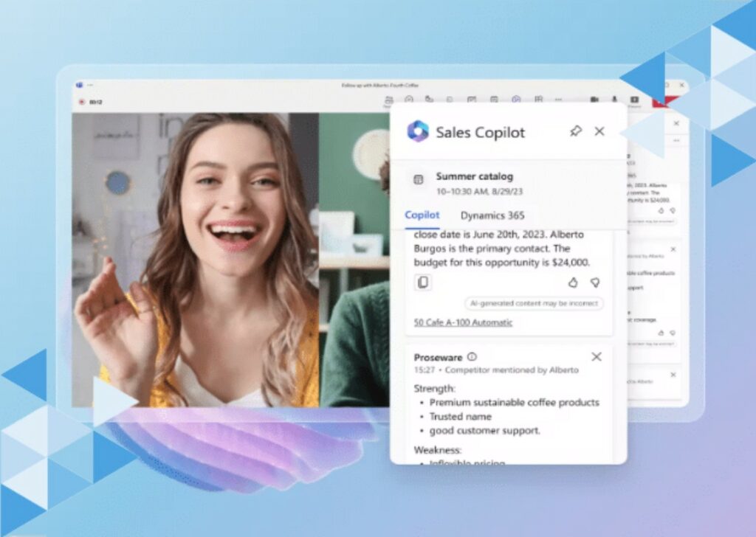
Task: Share screen using the Present icon
Action: [x=634, y=100]
